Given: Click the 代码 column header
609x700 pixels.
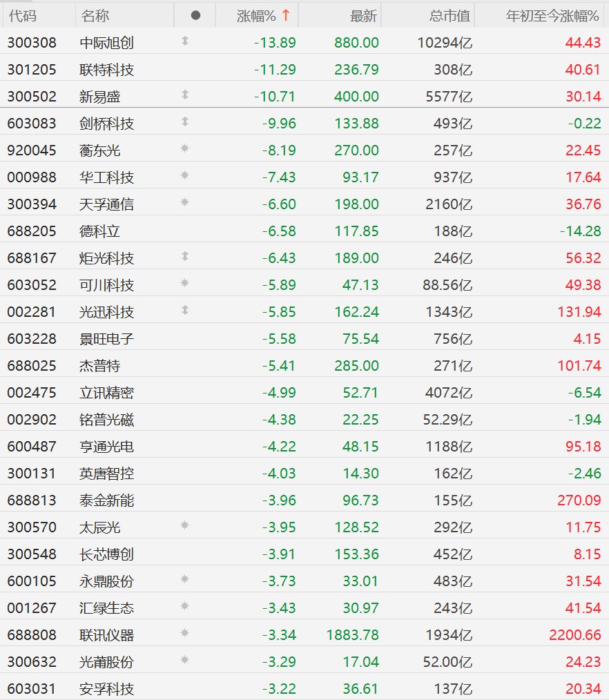Looking at the screenshot, I should coord(23,16).
